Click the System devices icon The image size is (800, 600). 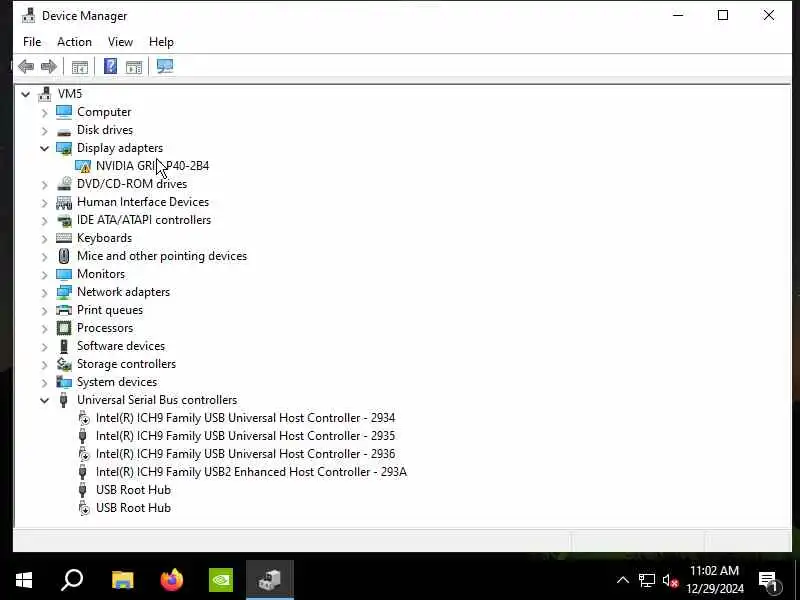click(64, 382)
